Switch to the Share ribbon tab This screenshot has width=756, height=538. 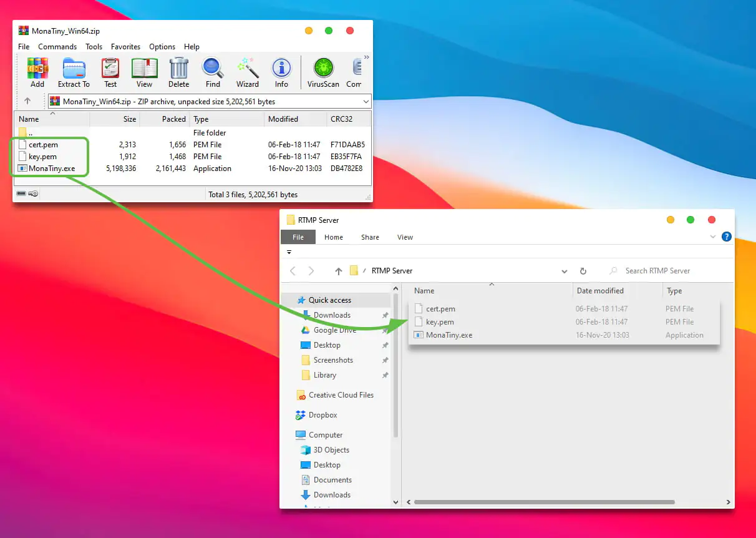coord(370,237)
